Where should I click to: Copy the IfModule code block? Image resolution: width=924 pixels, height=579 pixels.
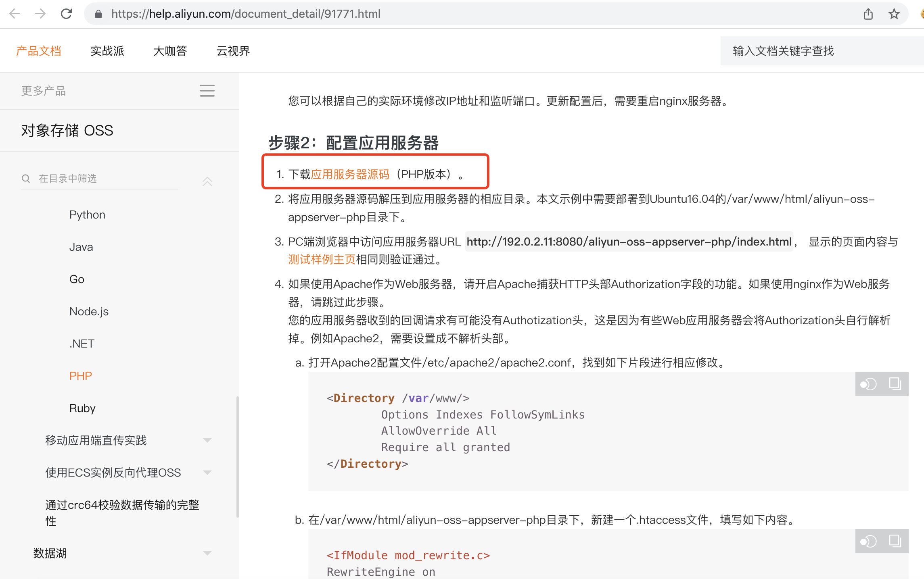895,541
